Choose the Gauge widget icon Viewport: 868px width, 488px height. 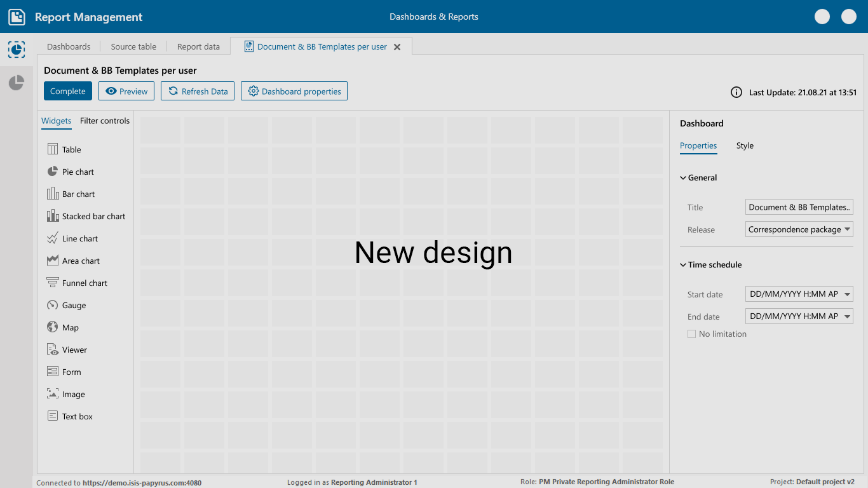pyautogui.click(x=53, y=305)
